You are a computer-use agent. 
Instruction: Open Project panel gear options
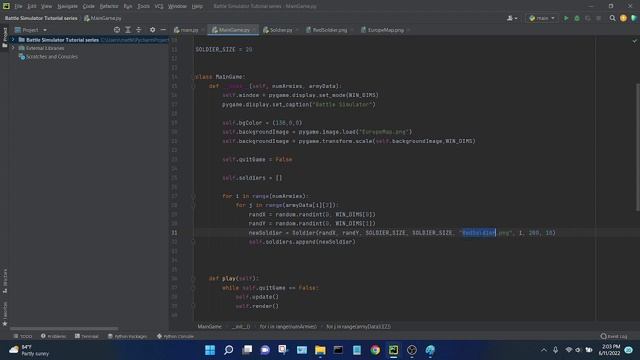click(152, 30)
